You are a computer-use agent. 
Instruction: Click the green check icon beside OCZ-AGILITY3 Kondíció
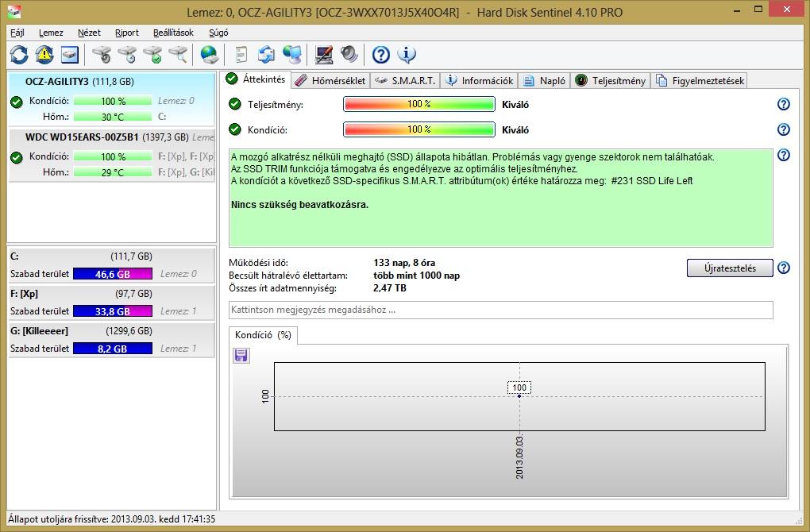tap(17, 102)
